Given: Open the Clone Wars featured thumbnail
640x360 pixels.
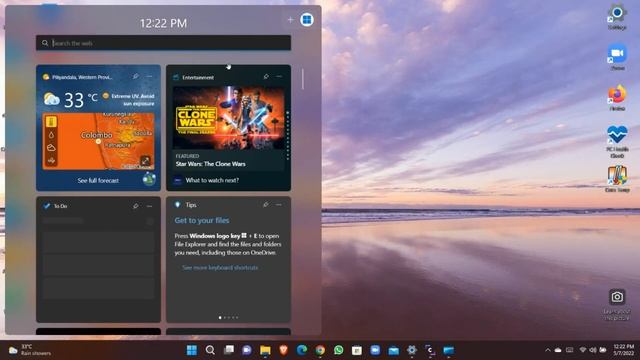Looking at the screenshot, I should coord(229,118).
